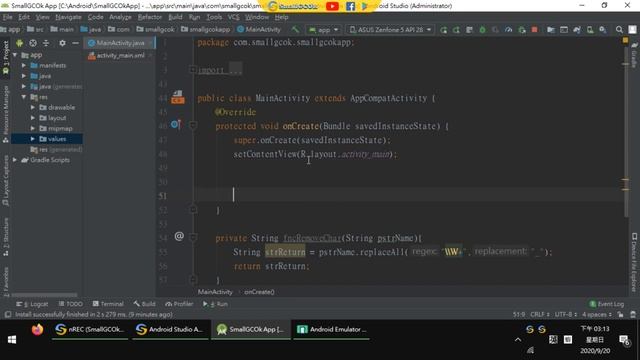640x360 pixels.
Task: Click the UTF-8 encoding in status bar
Action: click(566, 314)
